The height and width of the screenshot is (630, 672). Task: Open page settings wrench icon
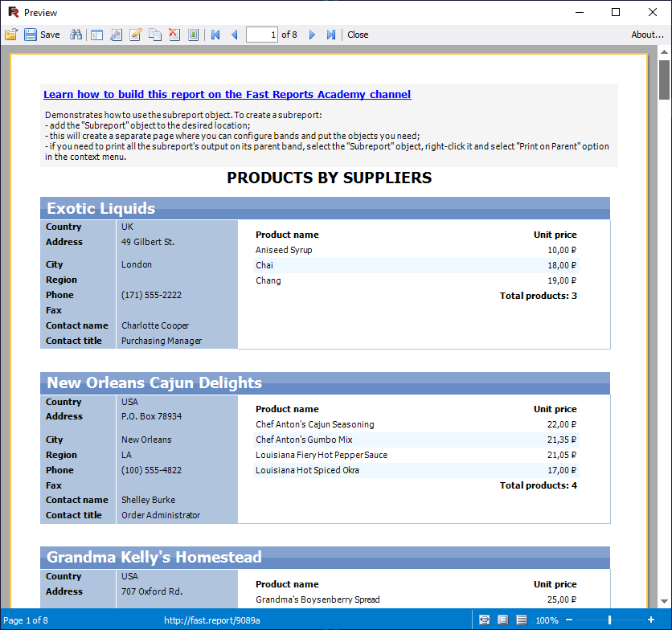tap(116, 35)
